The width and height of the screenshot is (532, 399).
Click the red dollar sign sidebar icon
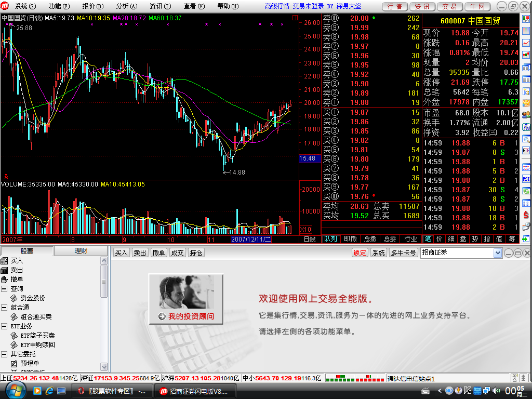pos(526,214)
